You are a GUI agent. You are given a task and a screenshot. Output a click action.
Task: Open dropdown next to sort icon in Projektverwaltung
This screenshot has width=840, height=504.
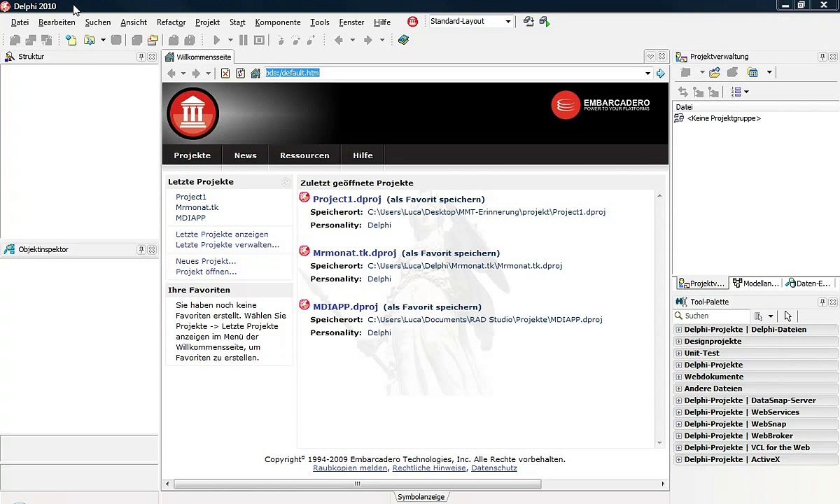click(x=746, y=92)
